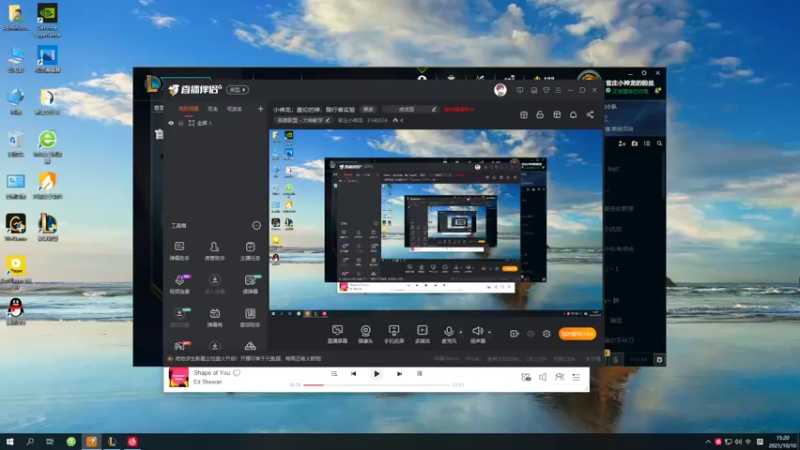This screenshot has width=800, height=450.
Task: Select the 我的场景 scene tab
Action: (x=188, y=109)
